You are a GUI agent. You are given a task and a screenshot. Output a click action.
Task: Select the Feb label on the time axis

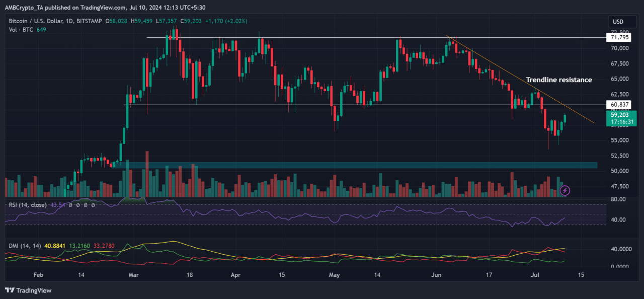point(38,275)
